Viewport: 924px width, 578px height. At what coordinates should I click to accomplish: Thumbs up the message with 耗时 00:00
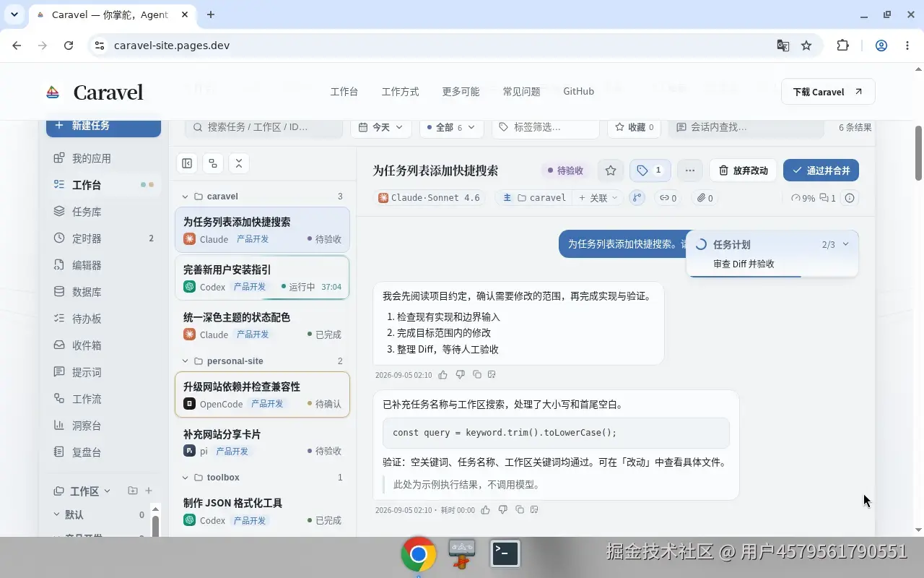tap(485, 510)
